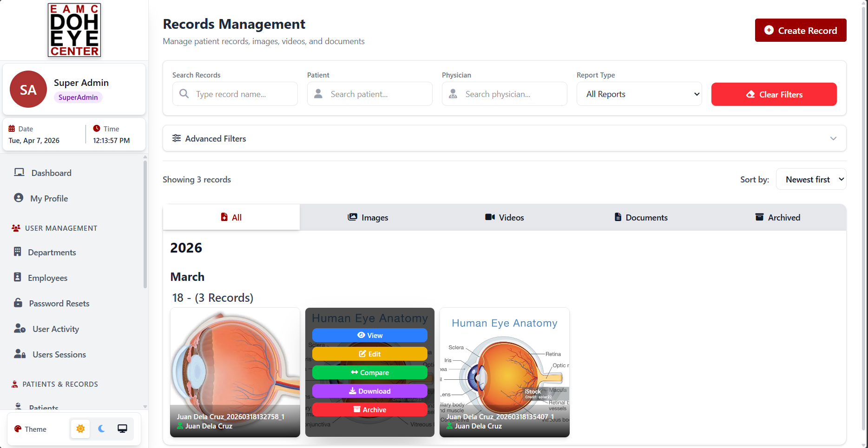Viewport: 868px width, 448px height.
Task: Expand Advanced Filters chevron
Action: coord(833,138)
